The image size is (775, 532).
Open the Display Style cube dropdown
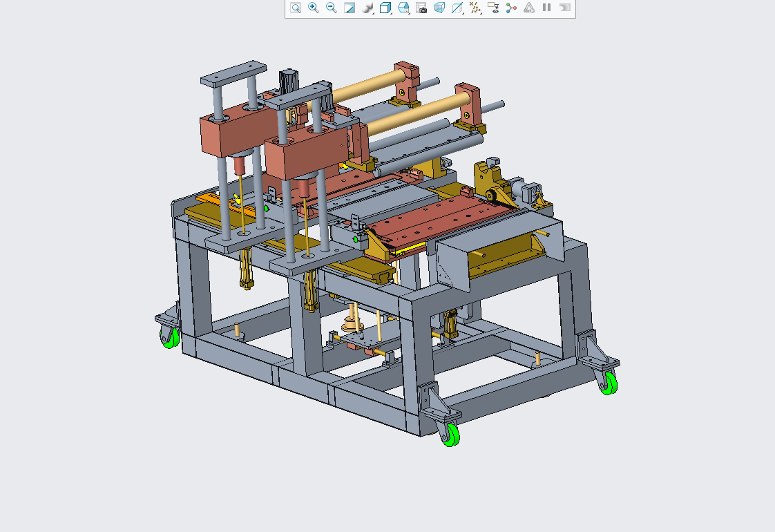385,8
